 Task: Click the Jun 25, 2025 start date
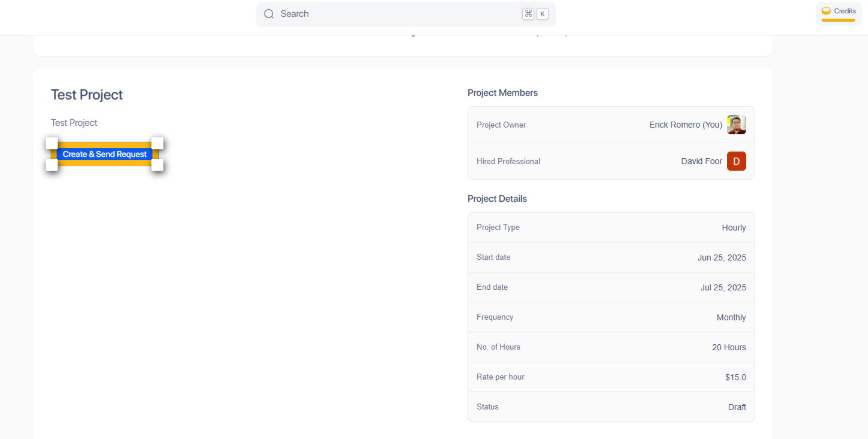coord(721,258)
